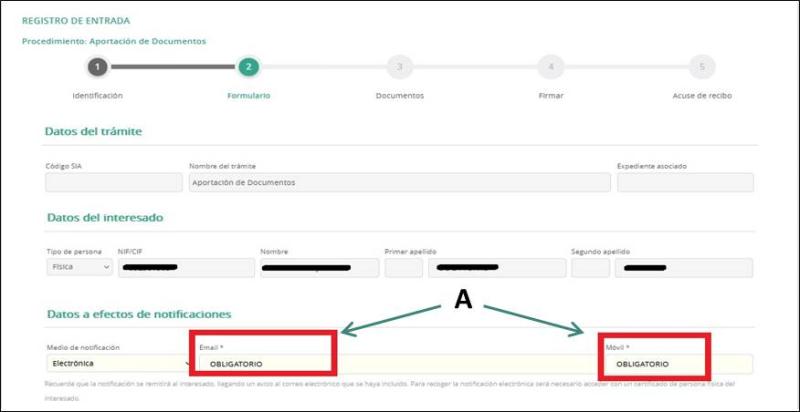Click the step 5 circle
Viewport: 800px width, 412px height.
click(701, 67)
